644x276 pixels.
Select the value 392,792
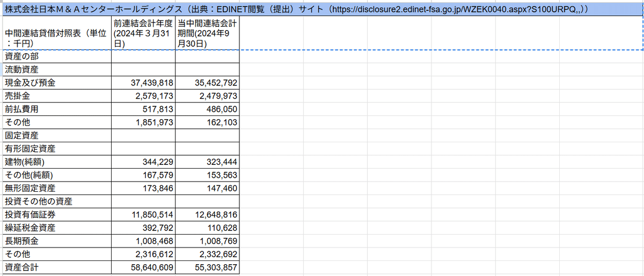pos(143,228)
